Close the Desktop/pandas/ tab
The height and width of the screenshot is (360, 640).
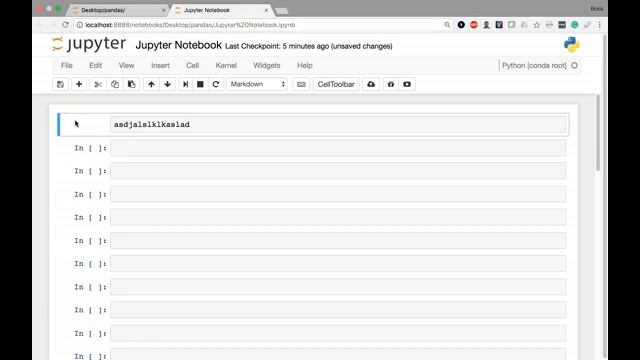[x=163, y=10]
